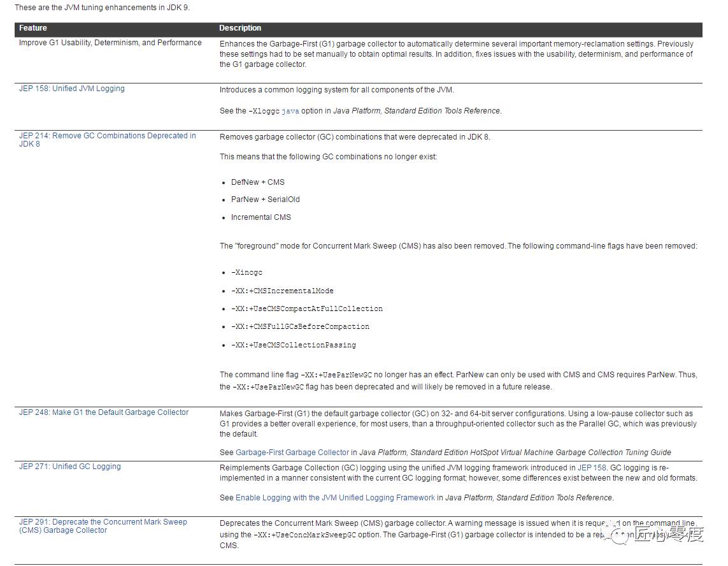
Task: Click the -Xincgc flag text
Action: (x=246, y=272)
